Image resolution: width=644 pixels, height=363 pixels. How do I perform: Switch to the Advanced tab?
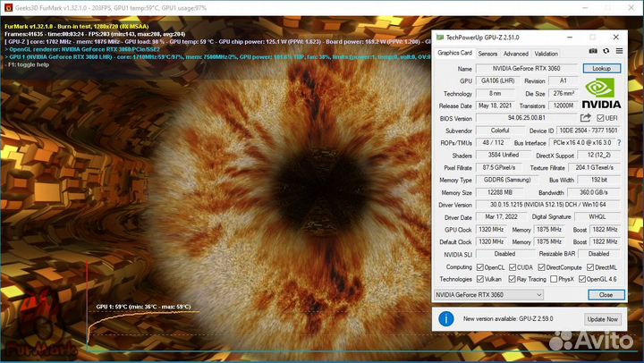[516, 54]
